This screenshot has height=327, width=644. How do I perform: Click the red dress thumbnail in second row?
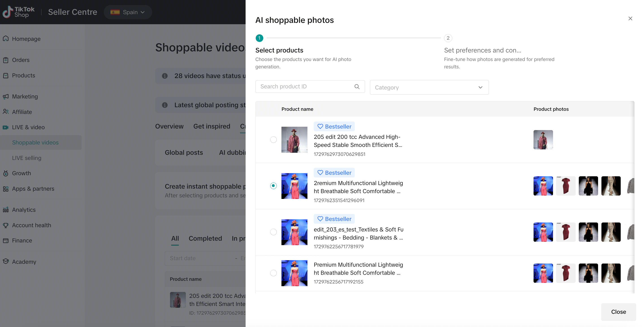566,186
